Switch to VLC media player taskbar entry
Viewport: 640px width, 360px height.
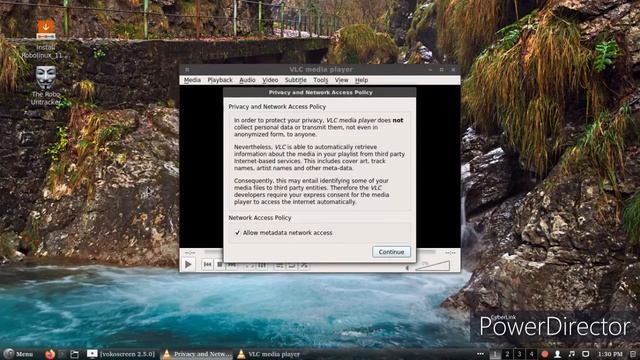pos(269,354)
